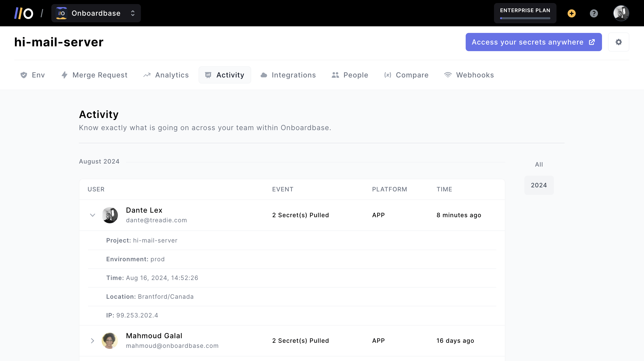Click the yellow plus create icon

coord(572,13)
